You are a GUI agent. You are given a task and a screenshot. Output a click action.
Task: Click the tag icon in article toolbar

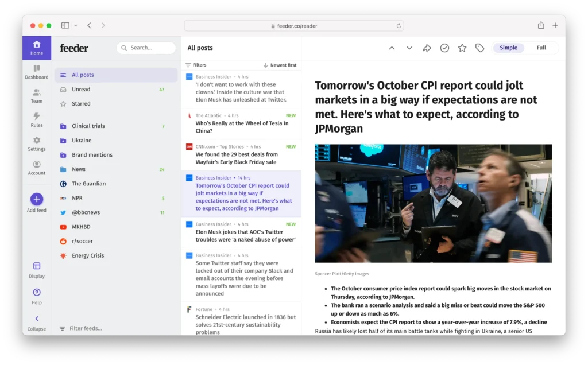tap(479, 48)
